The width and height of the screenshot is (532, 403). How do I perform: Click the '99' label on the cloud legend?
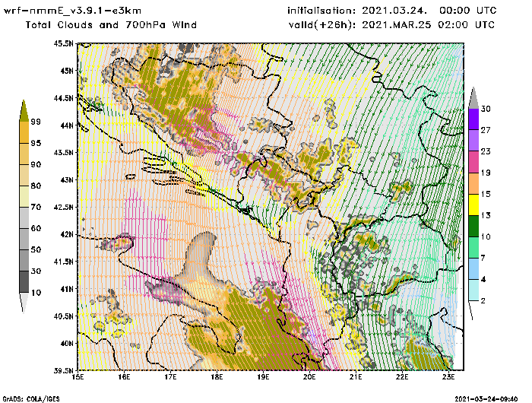coord(36,122)
